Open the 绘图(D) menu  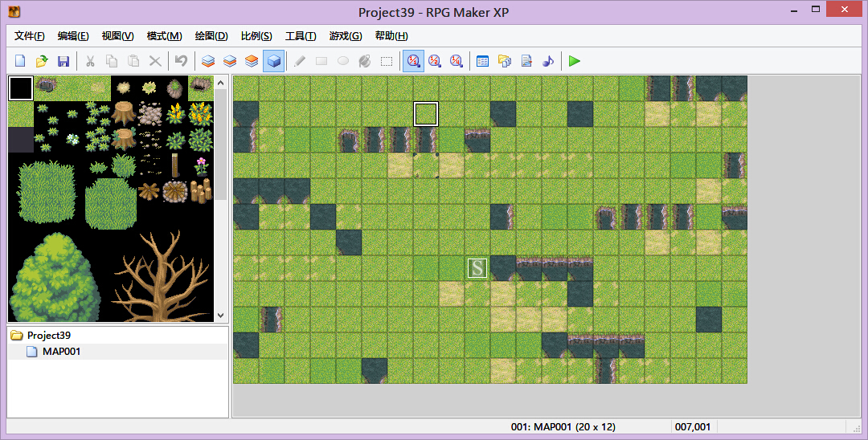[x=211, y=36]
